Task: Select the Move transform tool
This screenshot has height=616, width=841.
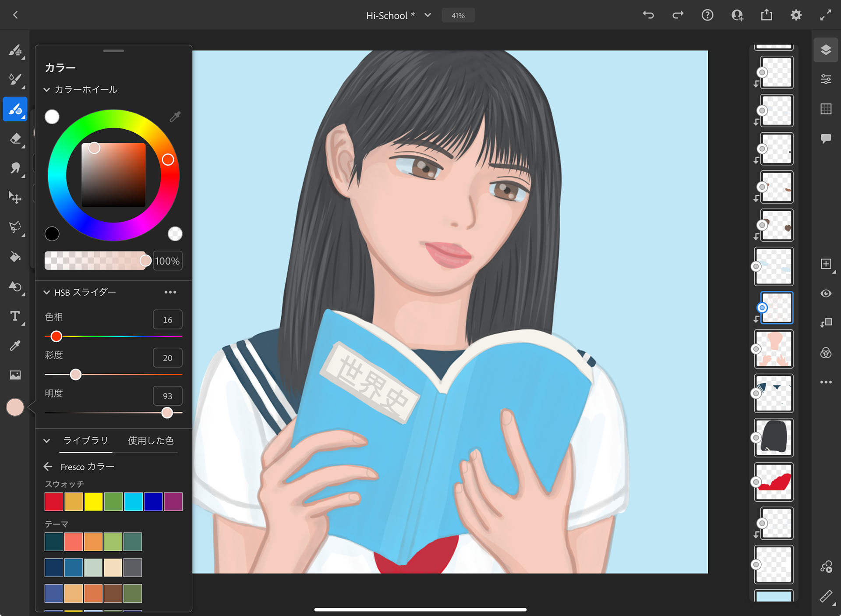Action: 15,198
